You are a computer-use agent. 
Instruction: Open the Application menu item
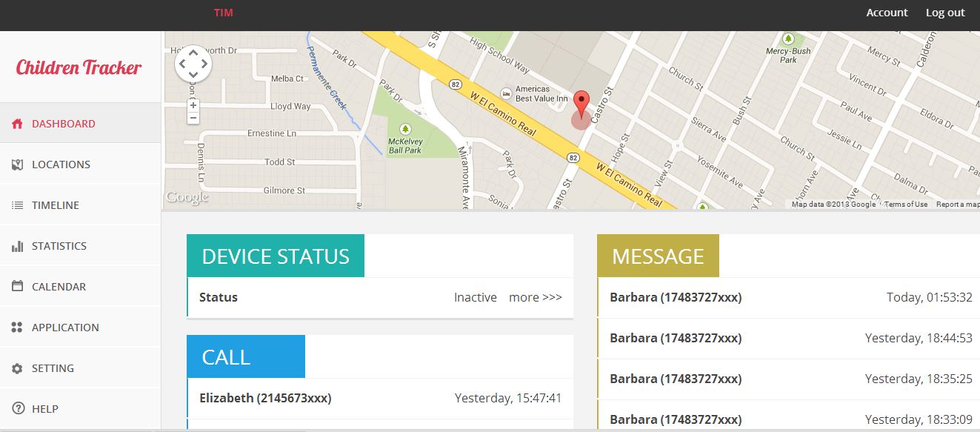(x=80, y=328)
